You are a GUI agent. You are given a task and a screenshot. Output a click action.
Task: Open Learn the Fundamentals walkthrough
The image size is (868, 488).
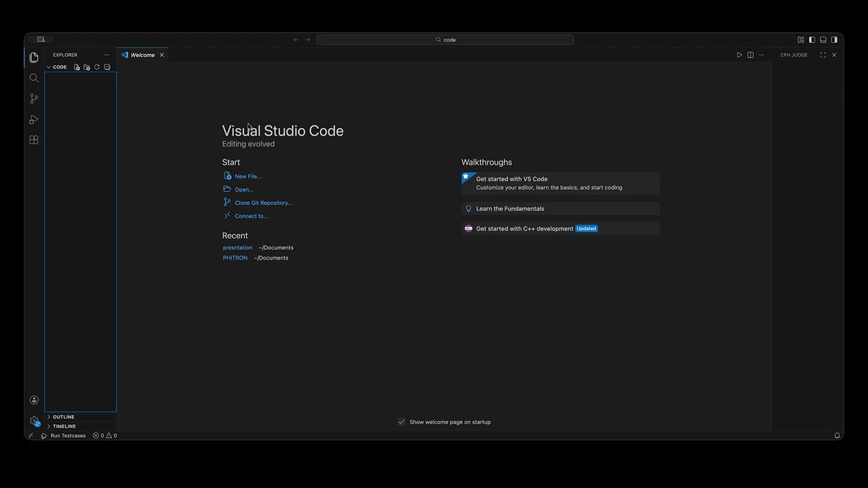click(x=561, y=209)
